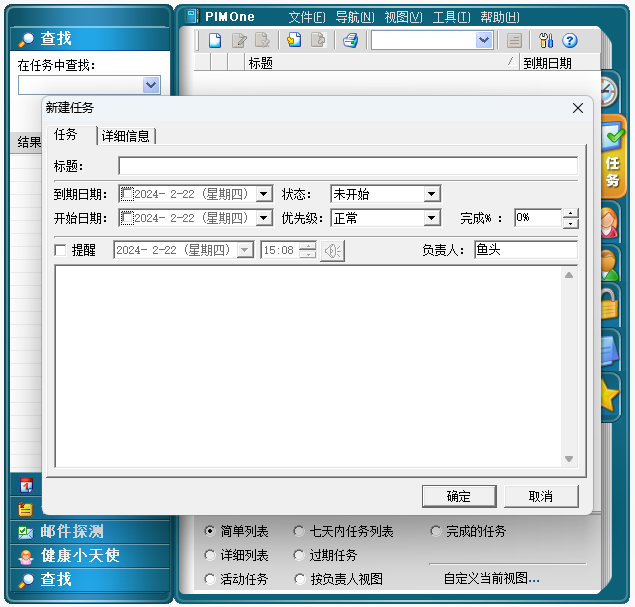635x607 pixels.
Task: Open the star favorites side tab
Action: pos(609,398)
